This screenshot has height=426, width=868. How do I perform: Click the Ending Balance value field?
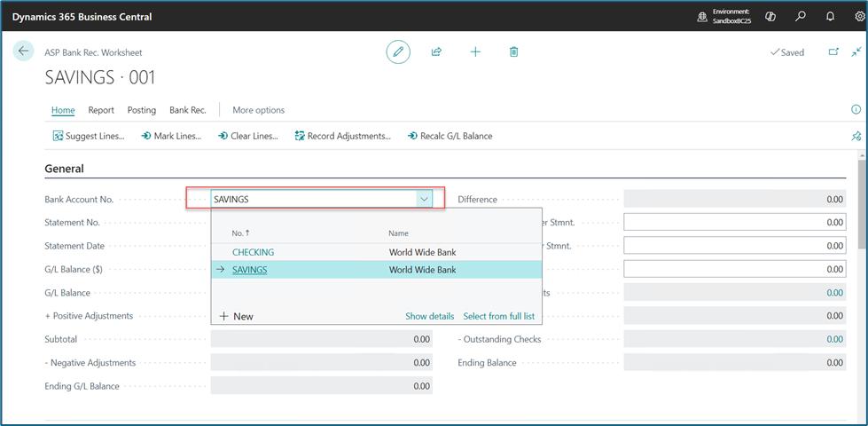735,362
